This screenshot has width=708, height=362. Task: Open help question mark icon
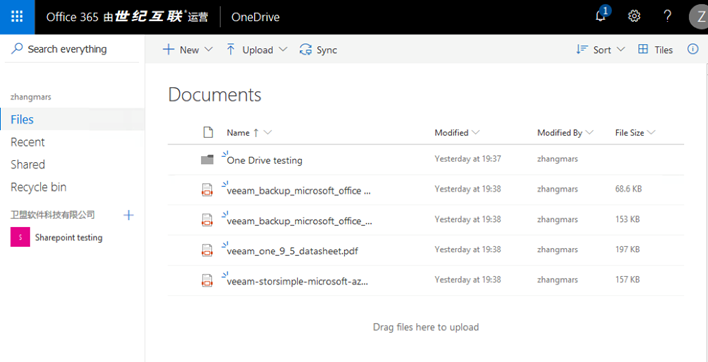(667, 17)
